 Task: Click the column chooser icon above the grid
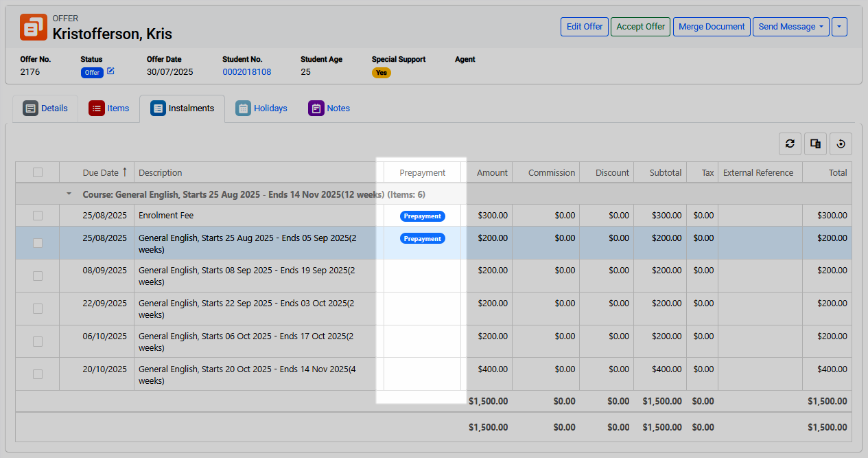815,144
